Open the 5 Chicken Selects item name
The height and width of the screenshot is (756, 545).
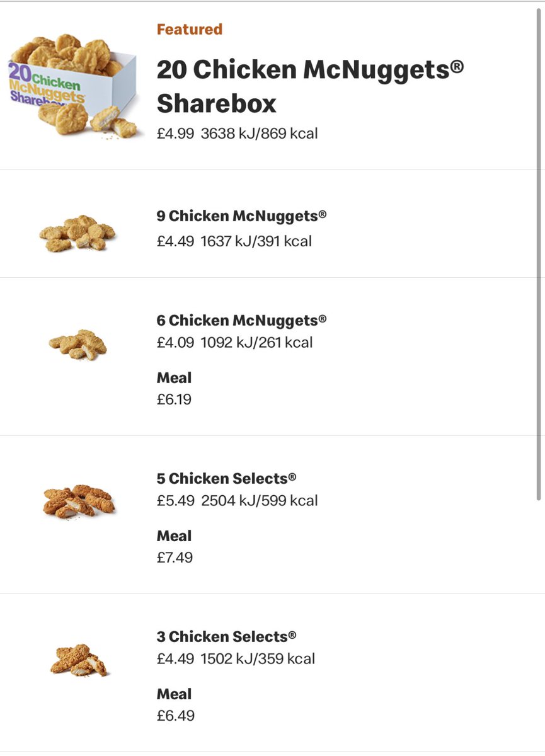[x=226, y=478]
